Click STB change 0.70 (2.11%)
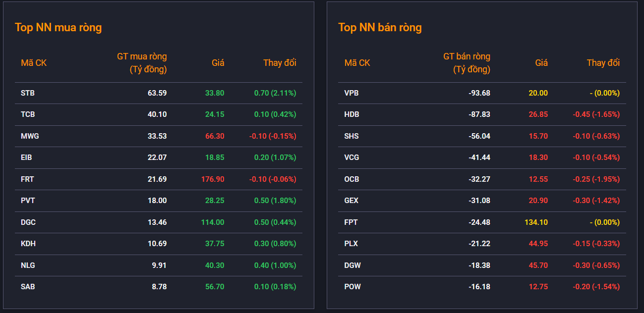Image resolution: width=644 pixels, height=313 pixels. coord(275,93)
